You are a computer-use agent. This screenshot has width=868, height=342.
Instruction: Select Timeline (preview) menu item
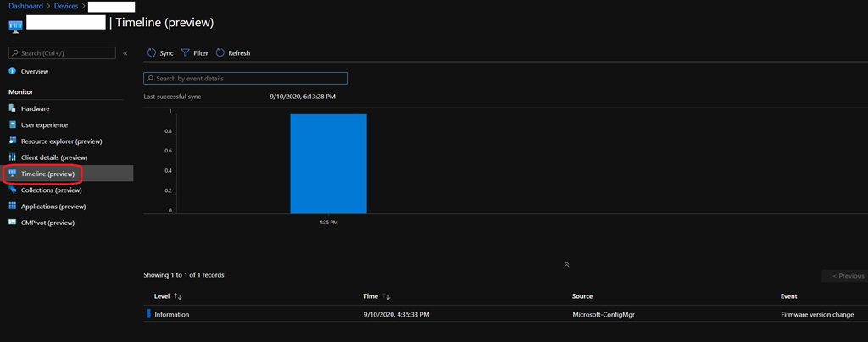pos(47,174)
